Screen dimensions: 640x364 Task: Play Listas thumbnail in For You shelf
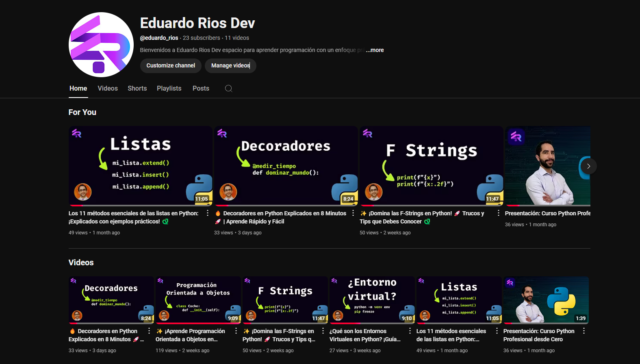coord(141,166)
